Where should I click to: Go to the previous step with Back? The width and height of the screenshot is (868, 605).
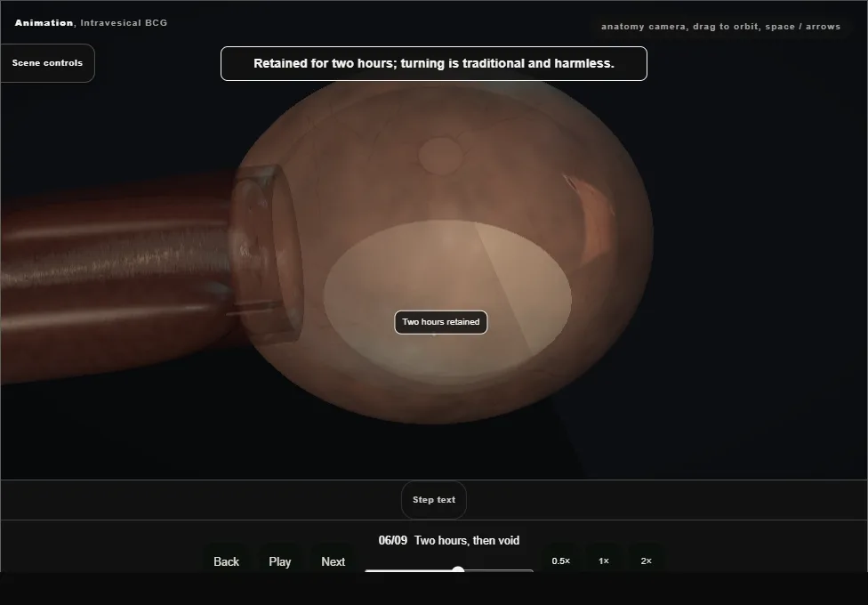pos(227,561)
